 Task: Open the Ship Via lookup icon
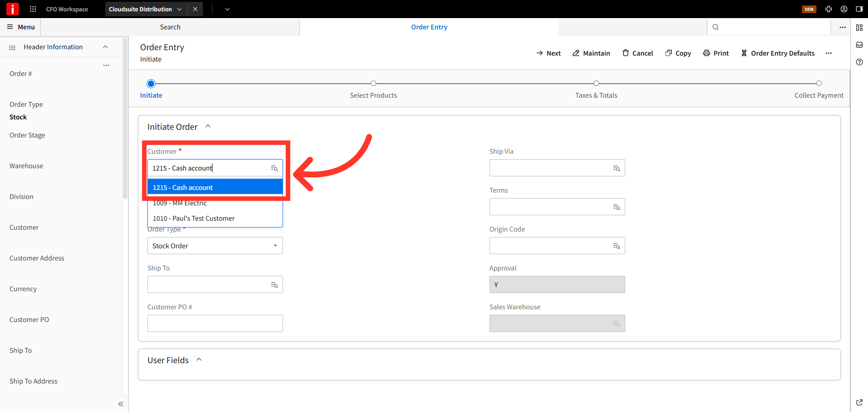(x=617, y=168)
